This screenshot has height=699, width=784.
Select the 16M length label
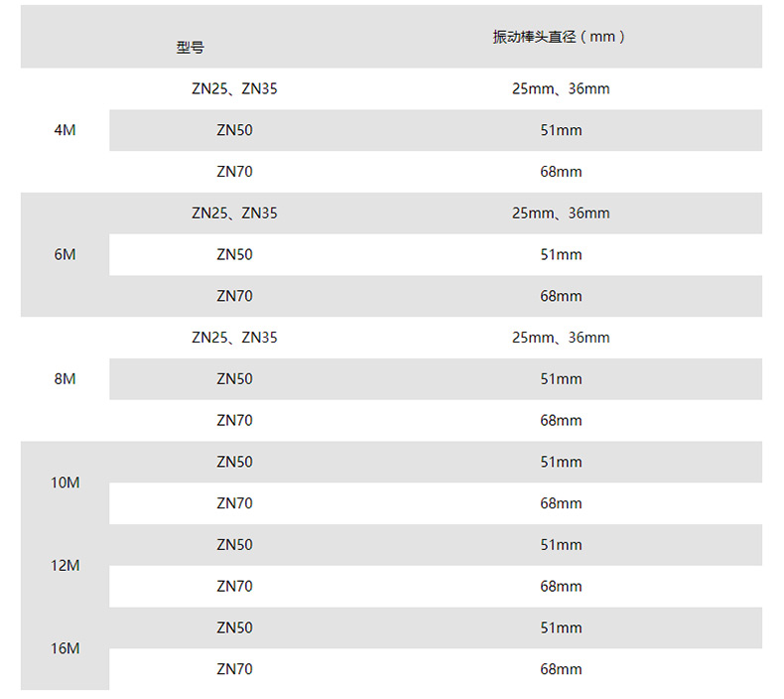pyautogui.click(x=65, y=648)
